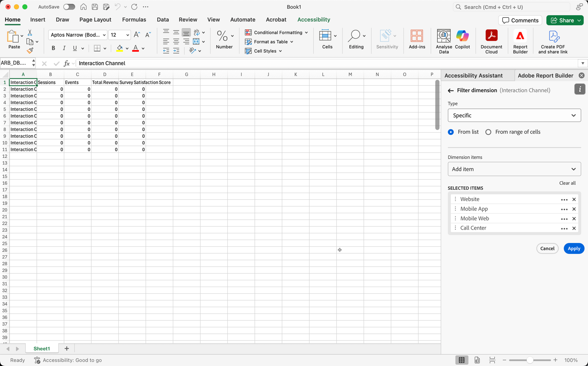Open more options for Mobile Web item
This screenshot has height=366, width=588.
point(564,219)
